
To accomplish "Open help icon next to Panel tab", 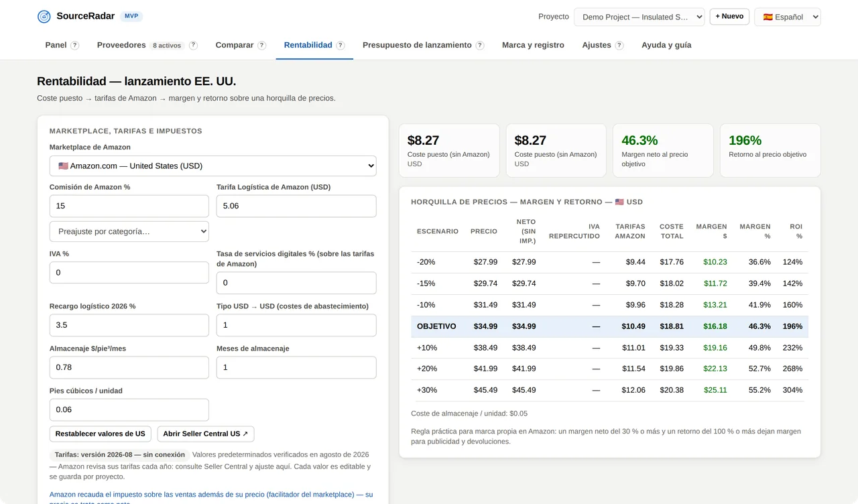I will [x=75, y=46].
